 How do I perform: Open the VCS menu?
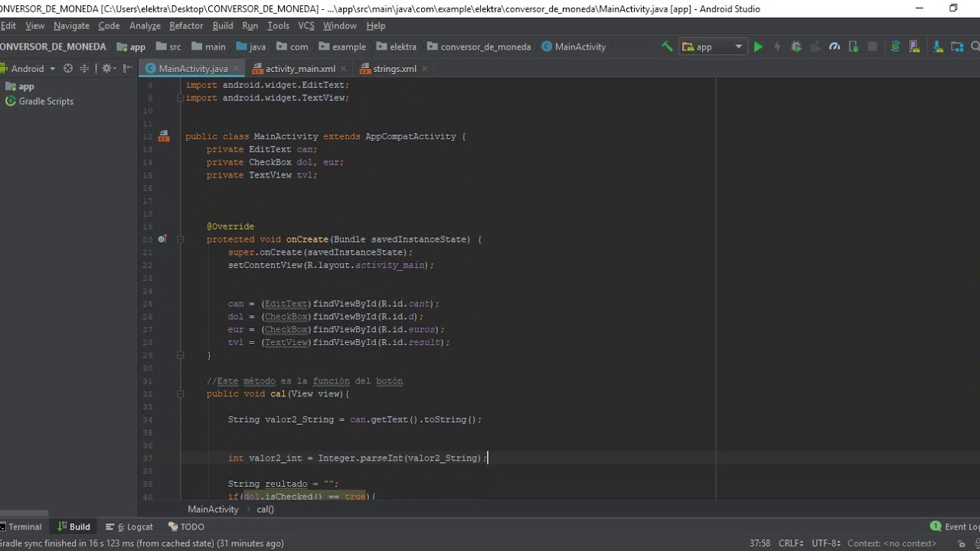pyautogui.click(x=306, y=25)
